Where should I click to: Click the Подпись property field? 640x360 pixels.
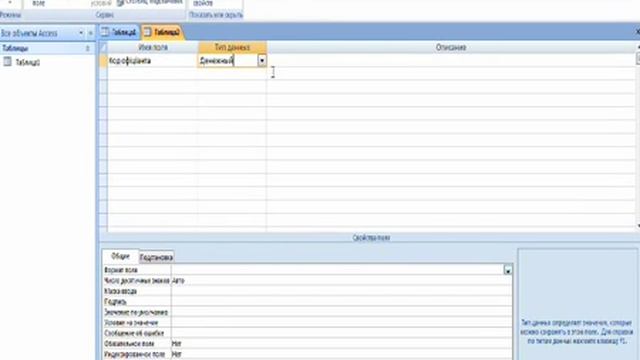click(342, 302)
